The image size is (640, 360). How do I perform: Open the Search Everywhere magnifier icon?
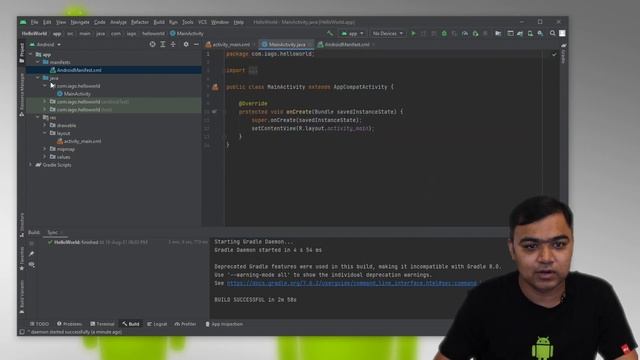tap(552, 33)
